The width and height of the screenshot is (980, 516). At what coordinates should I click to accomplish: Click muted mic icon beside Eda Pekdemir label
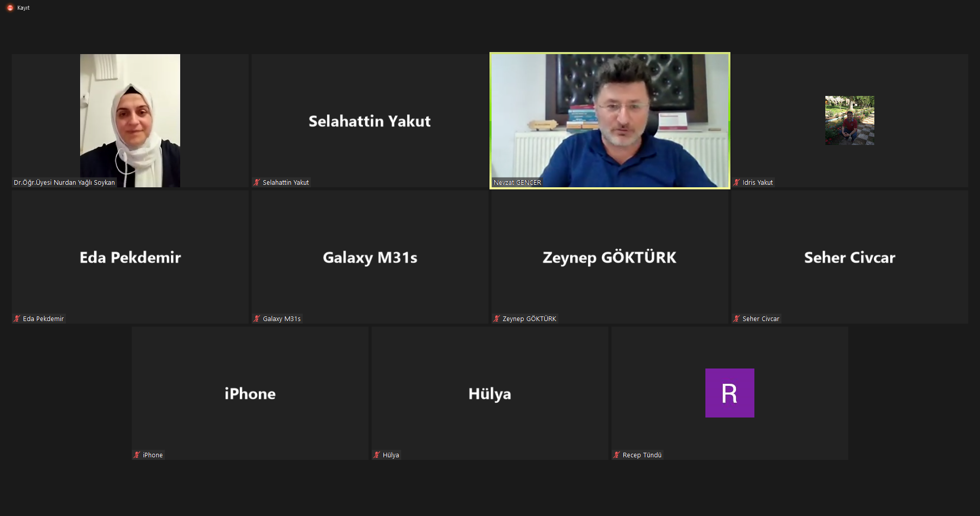(17, 318)
